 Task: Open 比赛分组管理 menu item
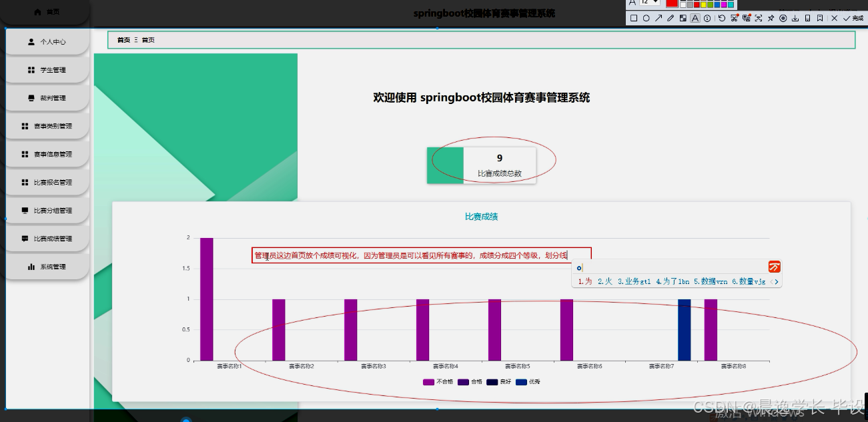pyautogui.click(x=47, y=211)
